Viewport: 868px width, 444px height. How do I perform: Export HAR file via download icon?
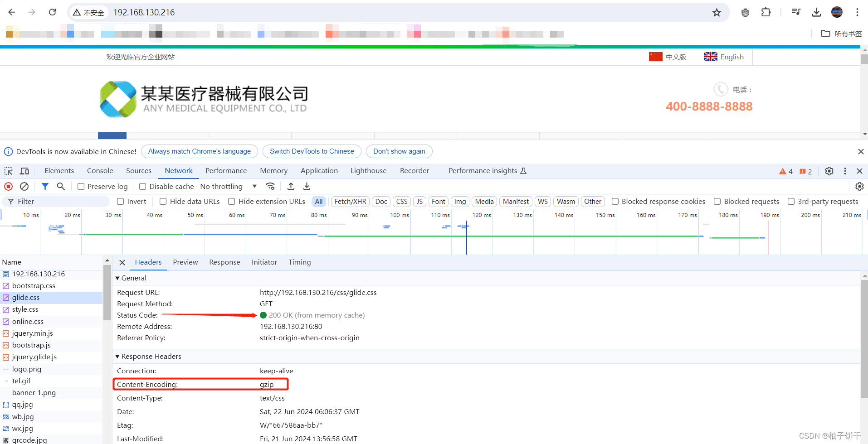(x=307, y=186)
